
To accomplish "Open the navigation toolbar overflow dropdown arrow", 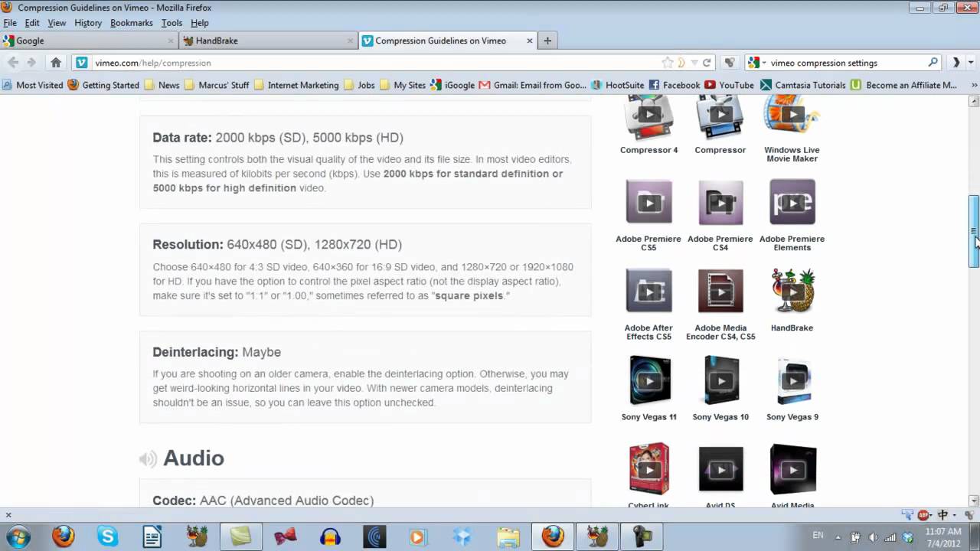I will 972,63.
